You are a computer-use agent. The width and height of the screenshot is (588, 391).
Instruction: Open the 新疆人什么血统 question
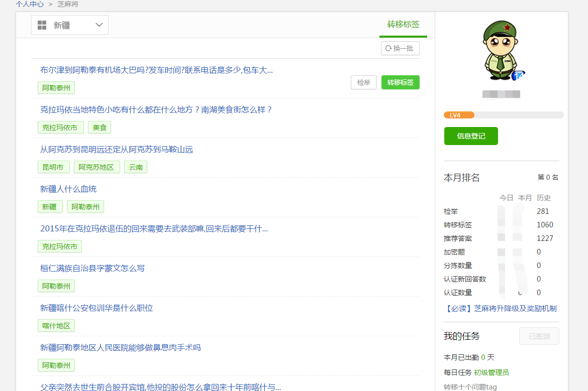[68, 189]
